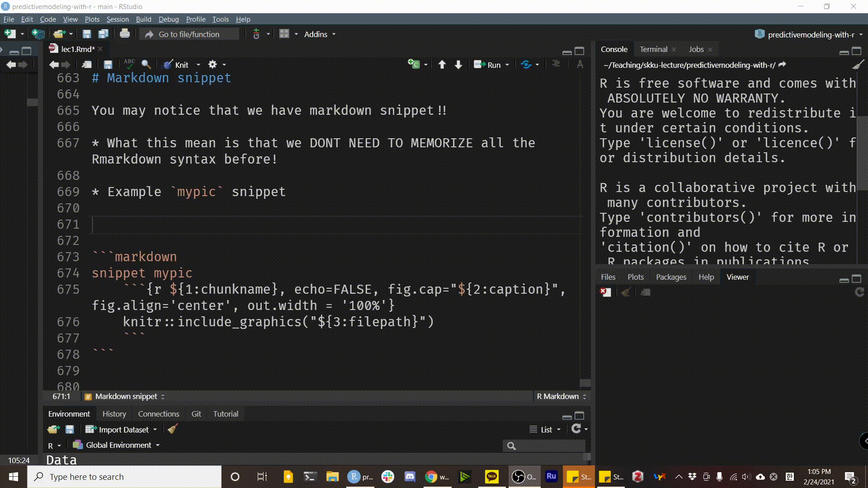868x488 pixels.
Task: Click Environment save workspace icon
Action: tap(70, 429)
